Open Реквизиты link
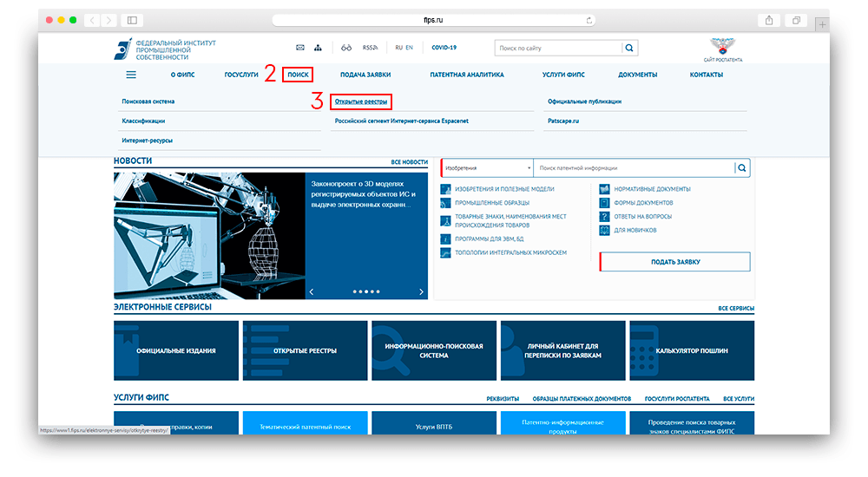This screenshot has height=477, width=868. pos(503,398)
